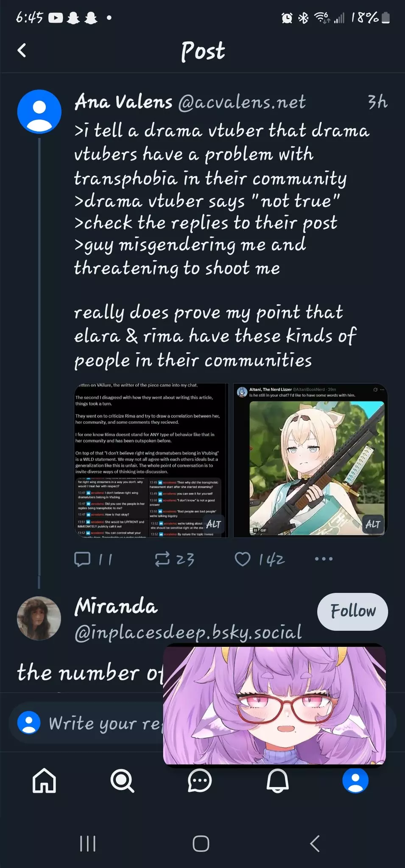
Task: Tap the back arrow beside Post
Action: pos(22,50)
